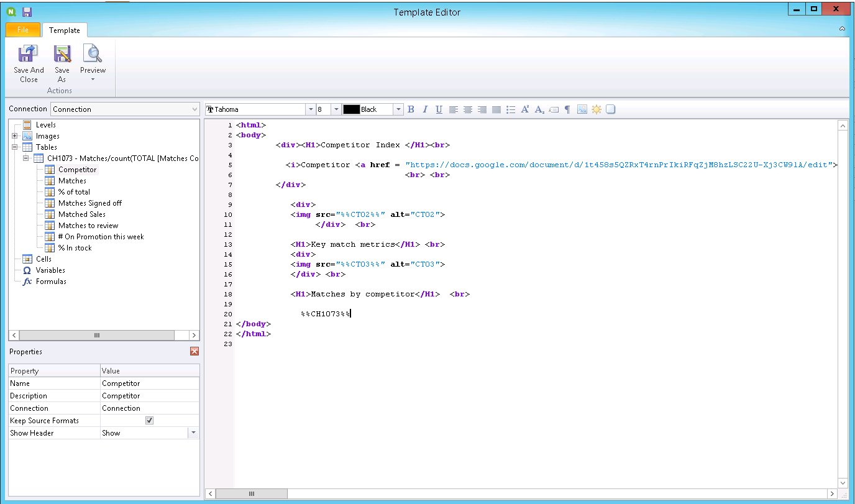Select the Matched Sales column
Image resolution: width=855 pixels, height=504 pixels.
(82, 214)
